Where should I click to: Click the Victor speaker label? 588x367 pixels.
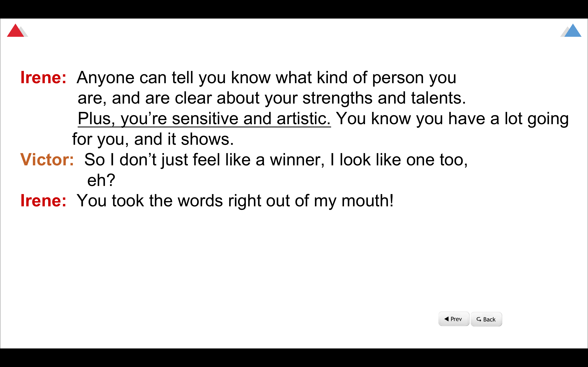coord(47,160)
